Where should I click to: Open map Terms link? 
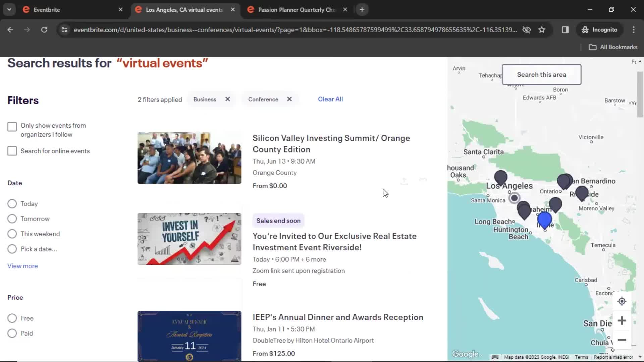[581, 357]
